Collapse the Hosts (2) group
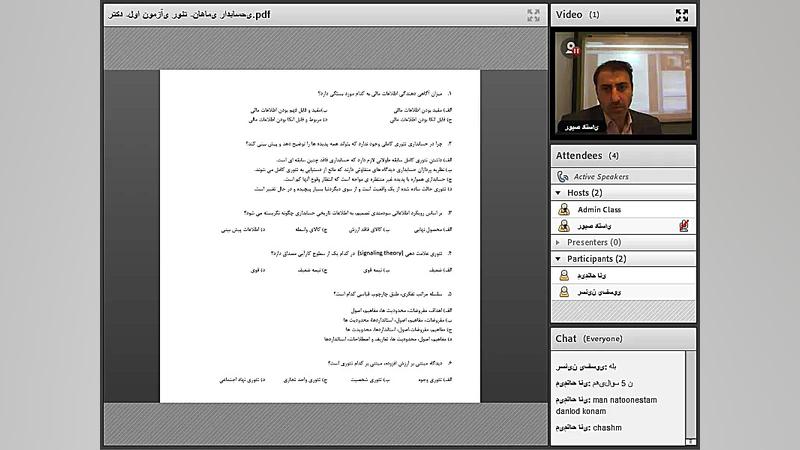800x450 pixels. [x=558, y=193]
